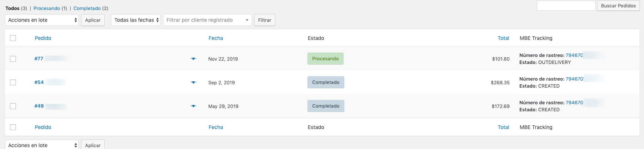
Task: Preview order #49 with eye icon
Action: click(x=193, y=106)
